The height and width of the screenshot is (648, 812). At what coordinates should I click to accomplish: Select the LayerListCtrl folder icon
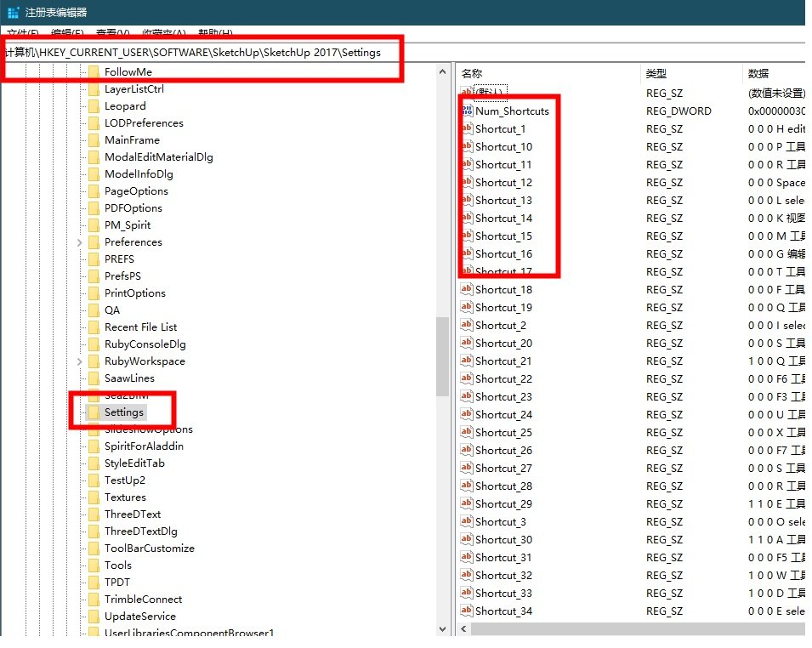tap(94, 89)
